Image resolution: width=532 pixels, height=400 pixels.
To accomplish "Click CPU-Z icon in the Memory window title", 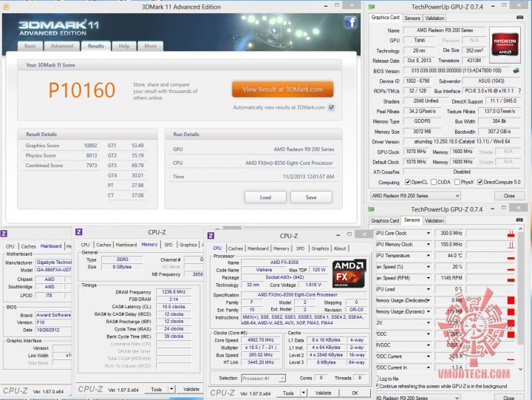I will [x=79, y=232].
